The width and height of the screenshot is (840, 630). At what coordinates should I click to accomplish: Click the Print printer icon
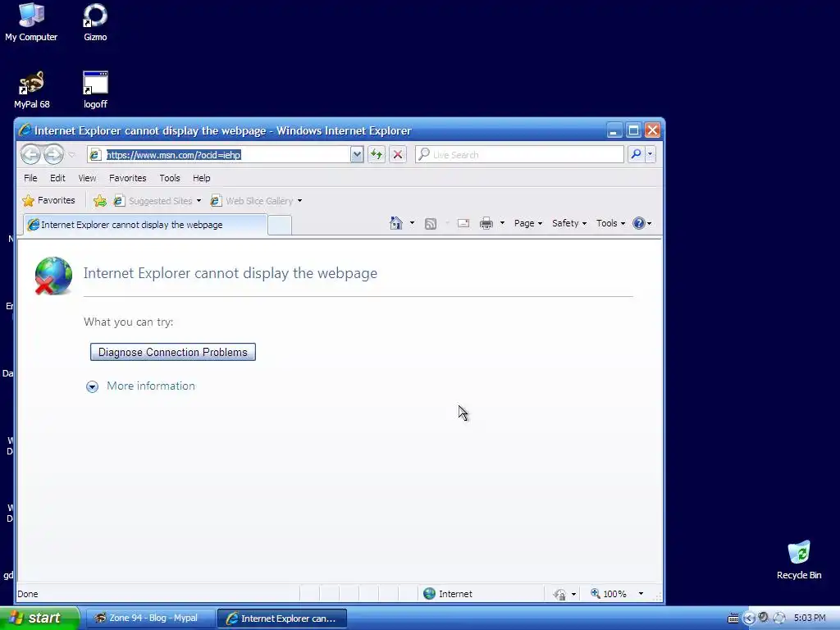(486, 223)
